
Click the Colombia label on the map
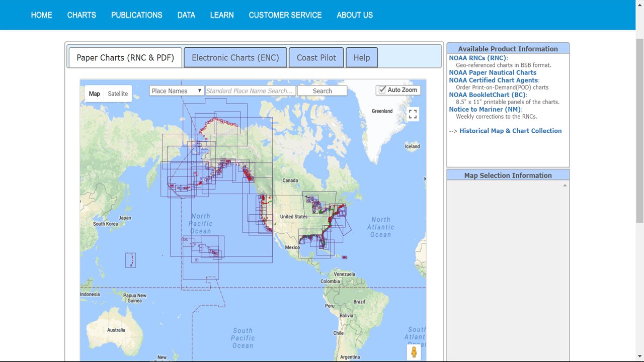(x=330, y=282)
